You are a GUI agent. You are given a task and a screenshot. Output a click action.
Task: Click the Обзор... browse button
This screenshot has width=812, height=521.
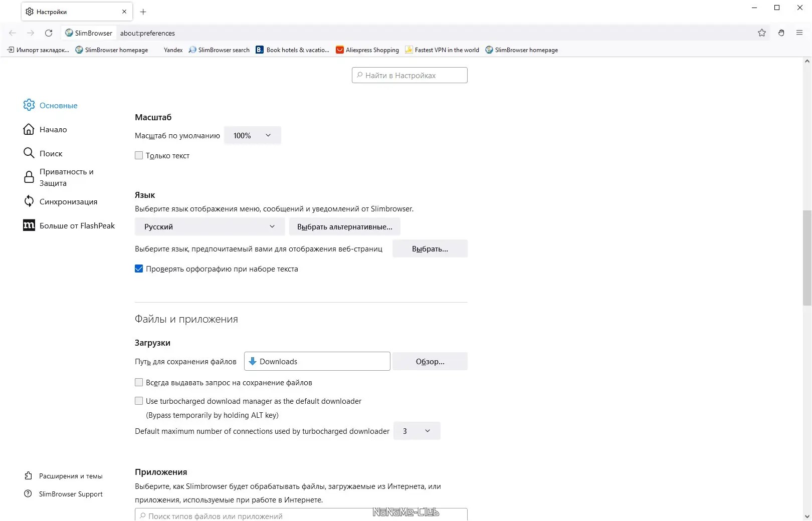(430, 362)
